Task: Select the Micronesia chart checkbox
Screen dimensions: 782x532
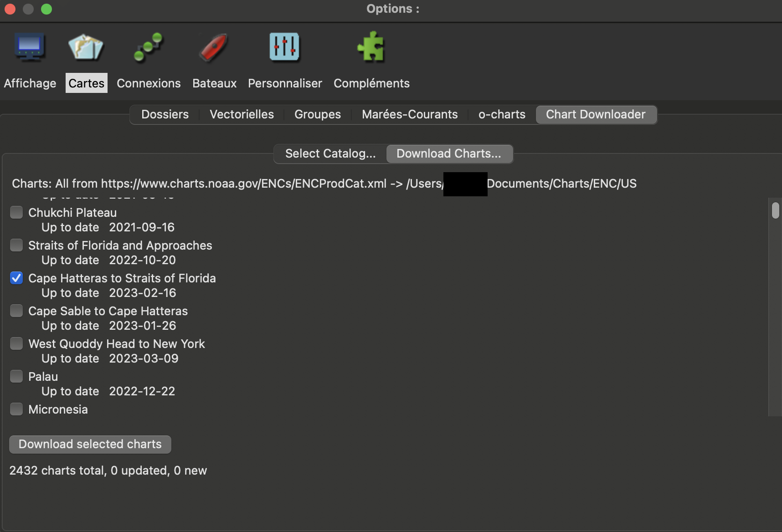Action: pyautogui.click(x=16, y=409)
